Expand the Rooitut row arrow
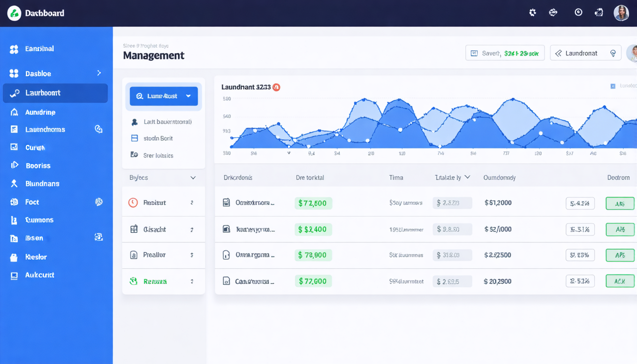This screenshot has width=637, height=364. [192, 202]
